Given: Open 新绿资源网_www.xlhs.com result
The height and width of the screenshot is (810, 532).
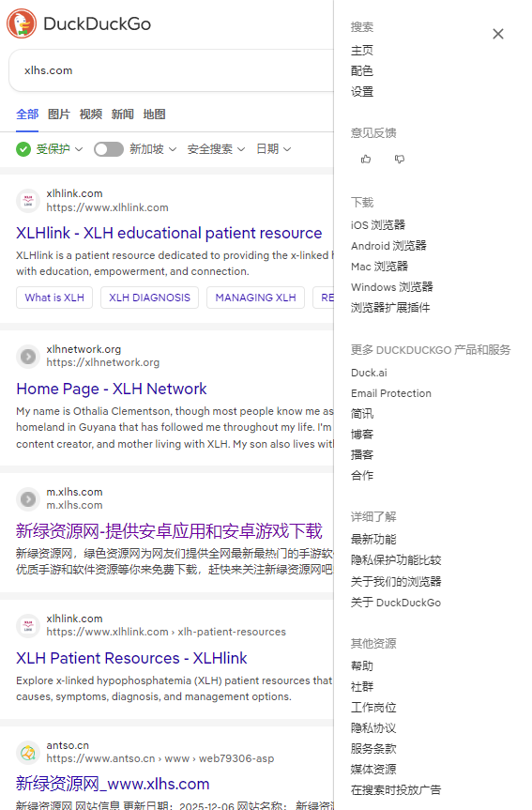Looking at the screenshot, I should pyautogui.click(x=113, y=784).
